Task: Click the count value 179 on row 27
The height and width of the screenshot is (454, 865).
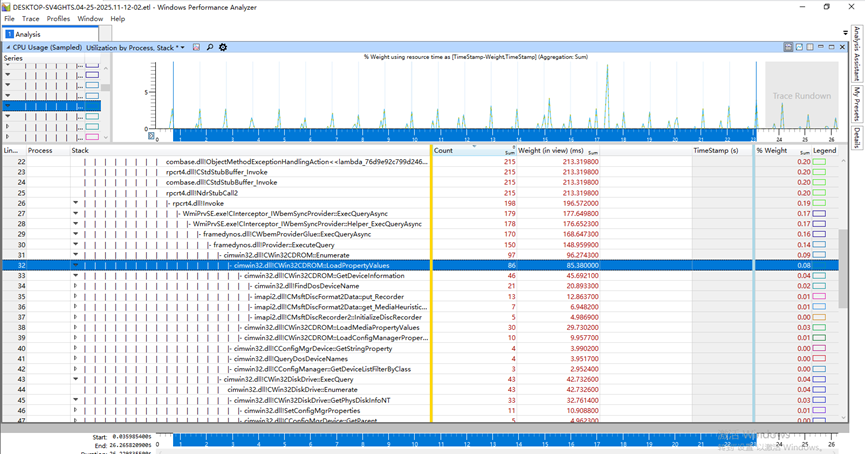Action: 509,213
